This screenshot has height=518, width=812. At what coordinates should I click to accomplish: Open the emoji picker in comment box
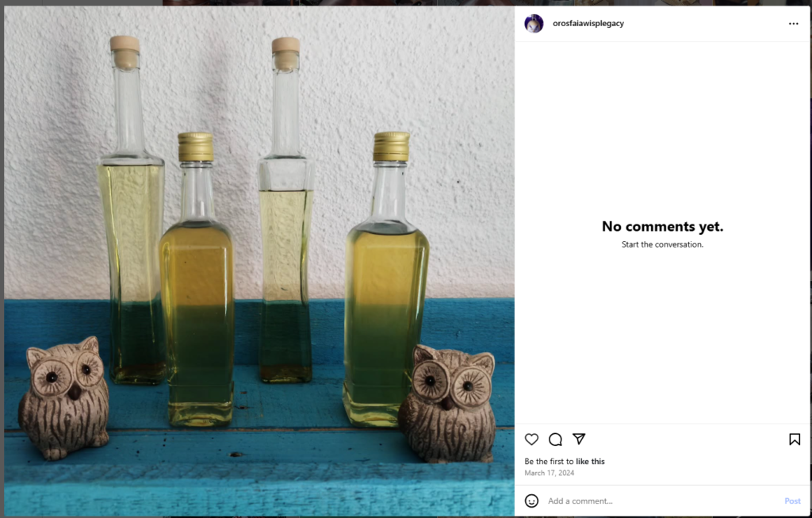click(x=532, y=501)
